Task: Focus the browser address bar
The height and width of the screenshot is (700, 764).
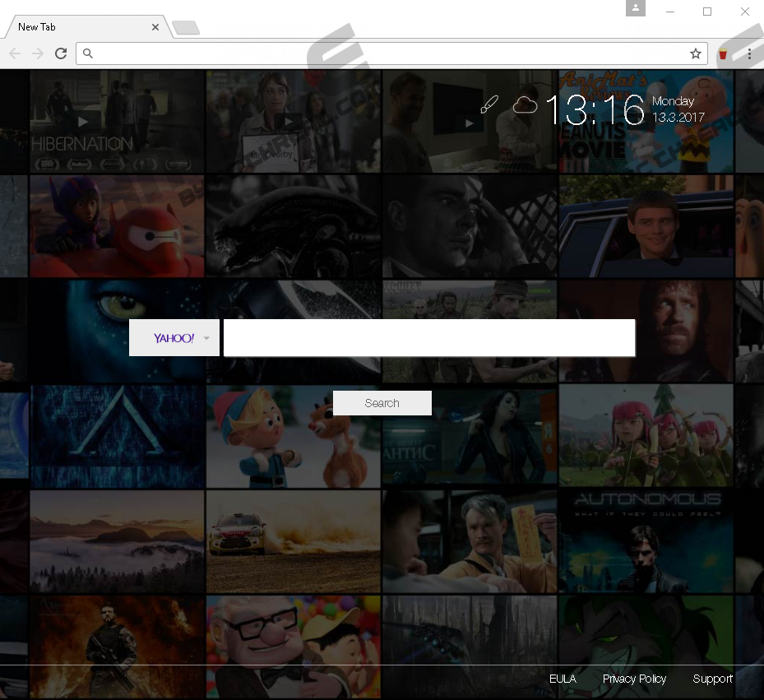Action: tap(391, 53)
